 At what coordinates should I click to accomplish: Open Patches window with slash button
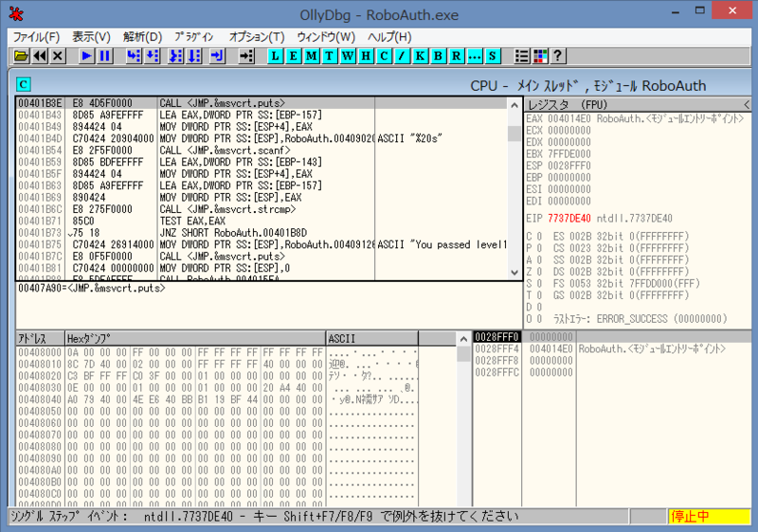point(402,56)
